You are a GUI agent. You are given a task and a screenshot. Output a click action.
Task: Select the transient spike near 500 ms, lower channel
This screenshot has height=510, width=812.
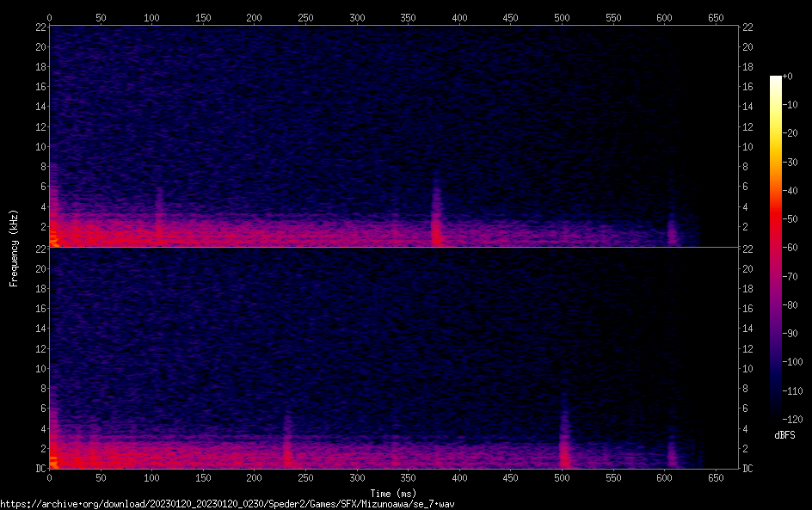(x=563, y=447)
